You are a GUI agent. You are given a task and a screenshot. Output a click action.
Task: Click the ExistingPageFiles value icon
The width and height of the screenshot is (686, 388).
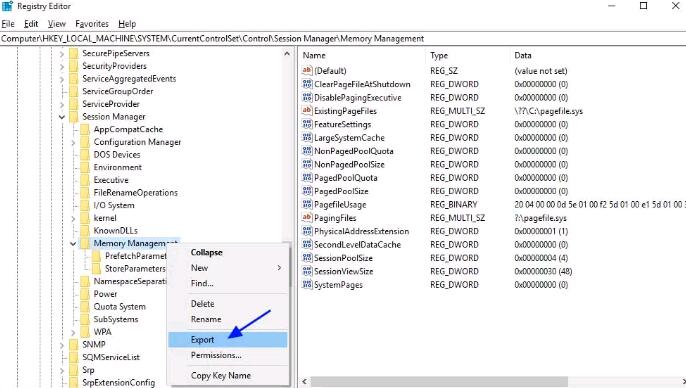[307, 111]
